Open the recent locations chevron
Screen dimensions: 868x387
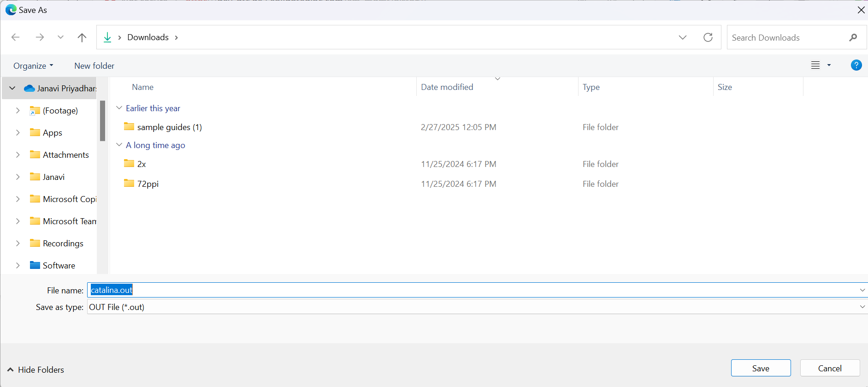click(60, 37)
